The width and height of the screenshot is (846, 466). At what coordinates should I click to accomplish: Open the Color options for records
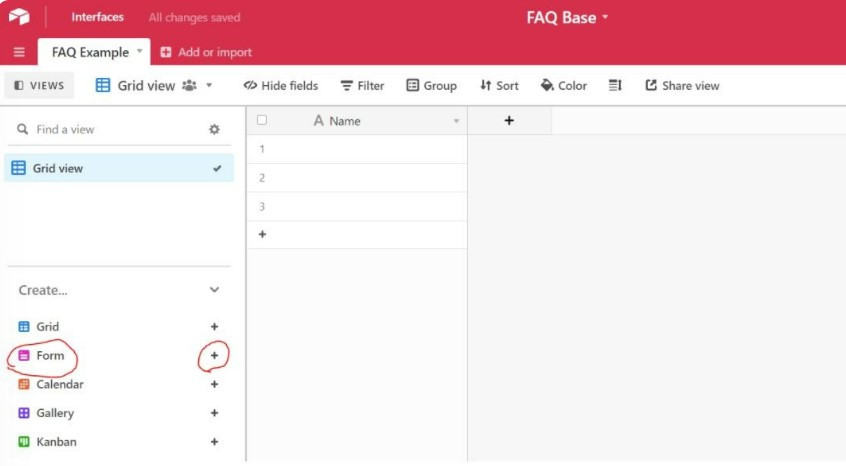pyautogui.click(x=564, y=86)
